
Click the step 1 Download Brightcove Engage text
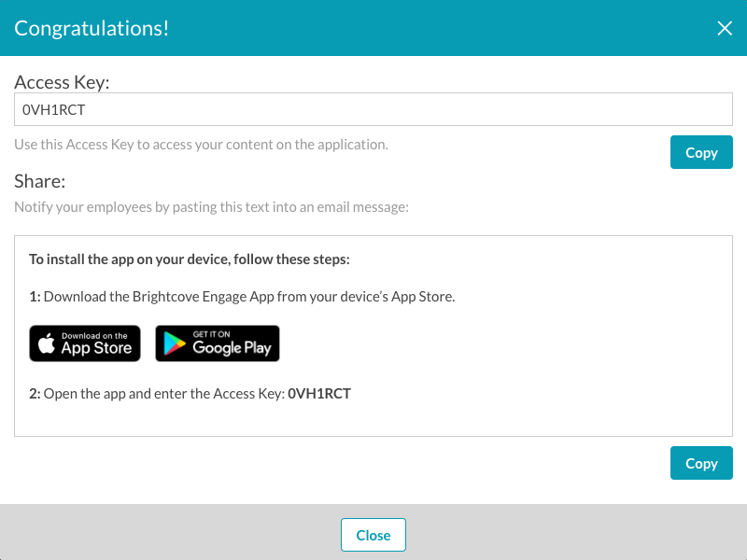(242, 297)
